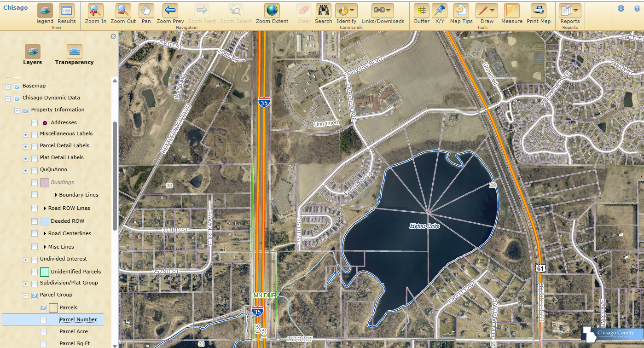
Task: Uncheck Chisago Dynamic Data layer
Action: coord(17,99)
